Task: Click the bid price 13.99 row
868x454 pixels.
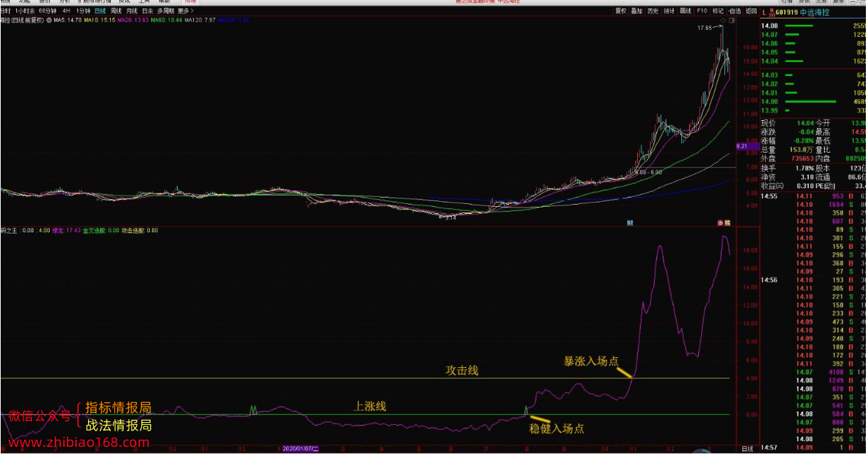Action: pos(814,110)
